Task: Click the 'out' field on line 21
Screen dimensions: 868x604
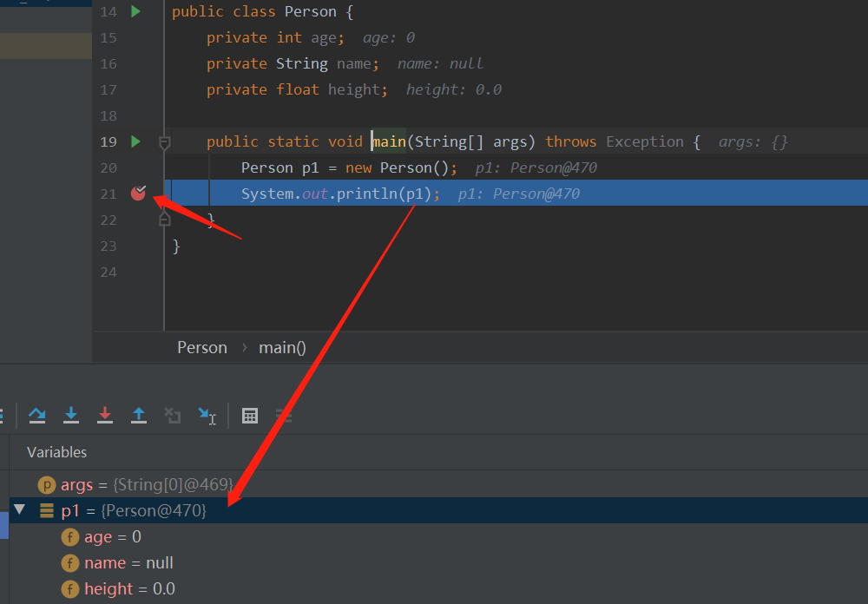Action: point(315,194)
